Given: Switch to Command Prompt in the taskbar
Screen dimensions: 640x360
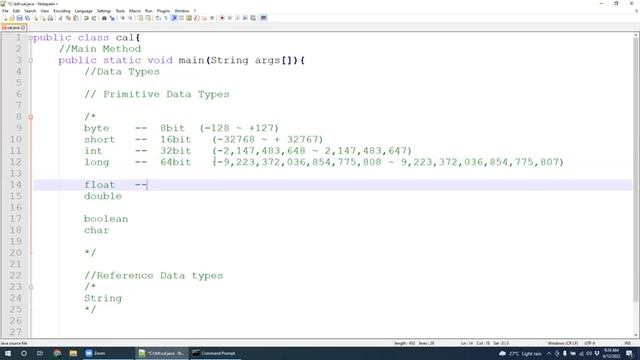Looking at the screenshot, I should pyautogui.click(x=215, y=353).
